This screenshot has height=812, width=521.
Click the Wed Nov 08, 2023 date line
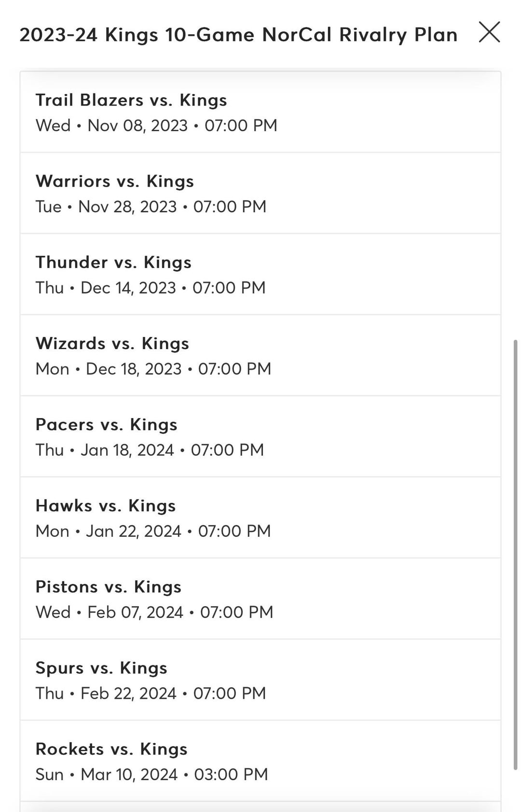point(156,126)
